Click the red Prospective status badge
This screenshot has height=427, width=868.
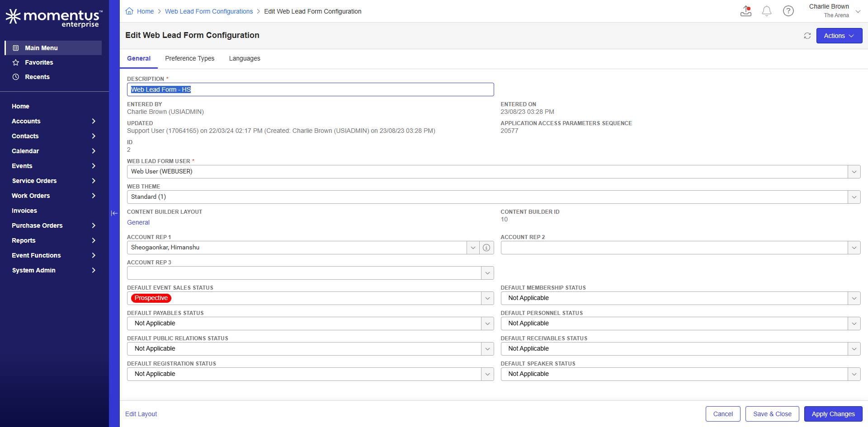pyautogui.click(x=151, y=298)
